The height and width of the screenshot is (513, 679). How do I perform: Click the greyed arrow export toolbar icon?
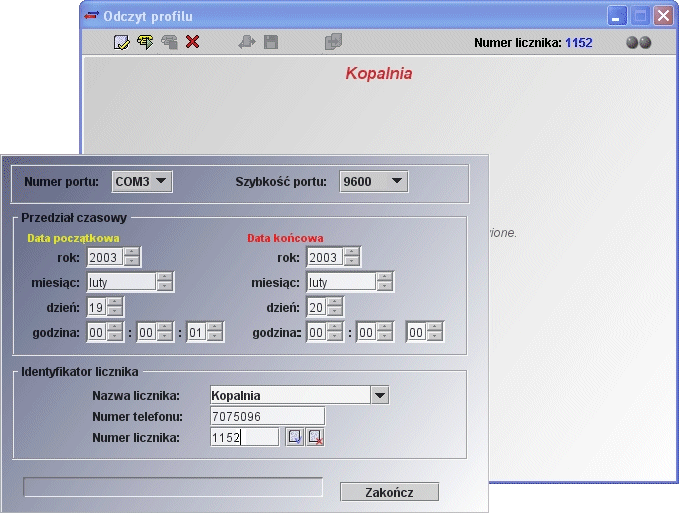(246, 42)
